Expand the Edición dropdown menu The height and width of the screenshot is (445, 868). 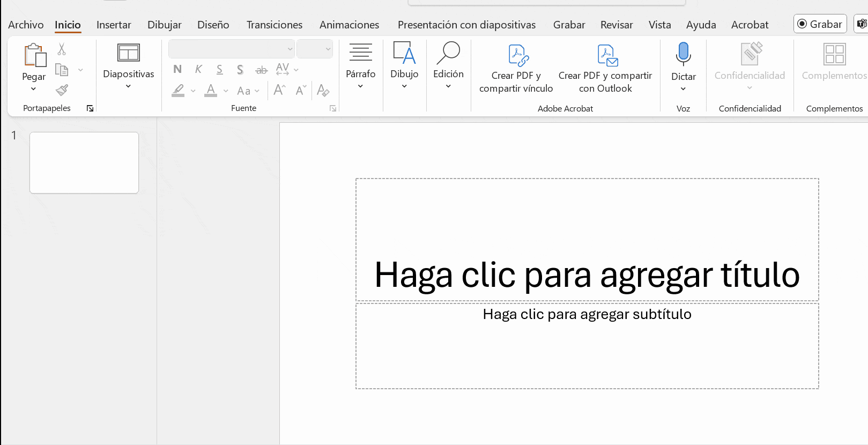point(448,67)
